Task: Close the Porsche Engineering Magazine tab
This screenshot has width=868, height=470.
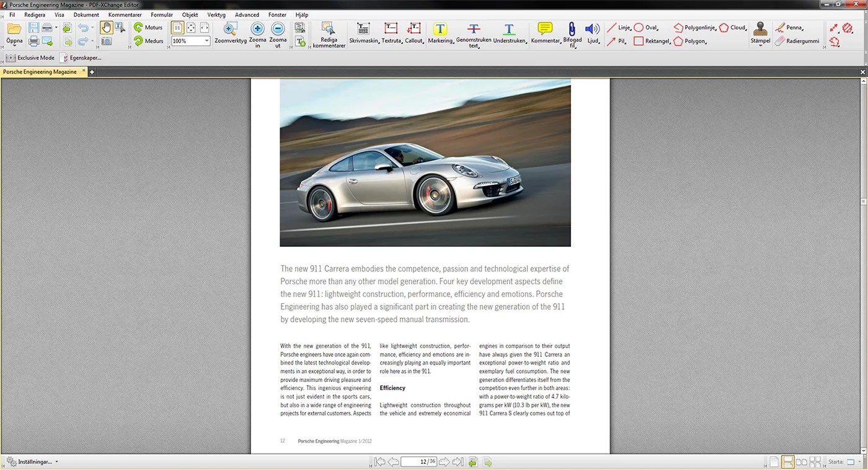Action: click(x=84, y=71)
